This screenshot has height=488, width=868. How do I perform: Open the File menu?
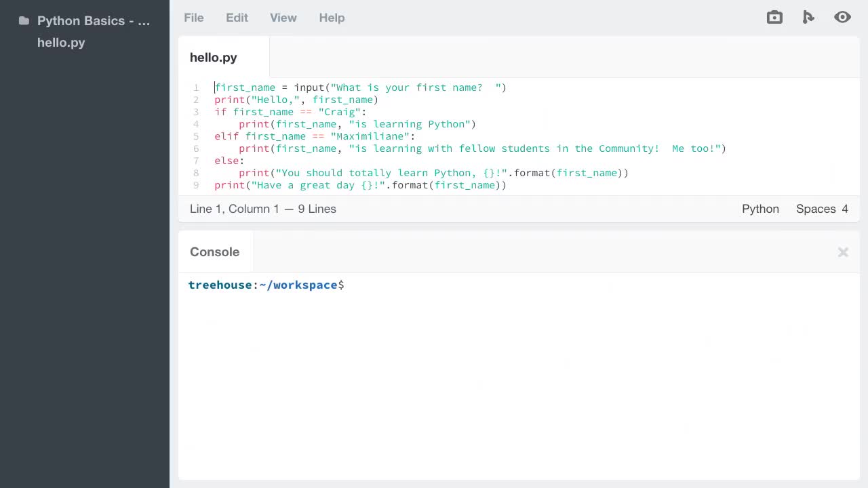193,18
